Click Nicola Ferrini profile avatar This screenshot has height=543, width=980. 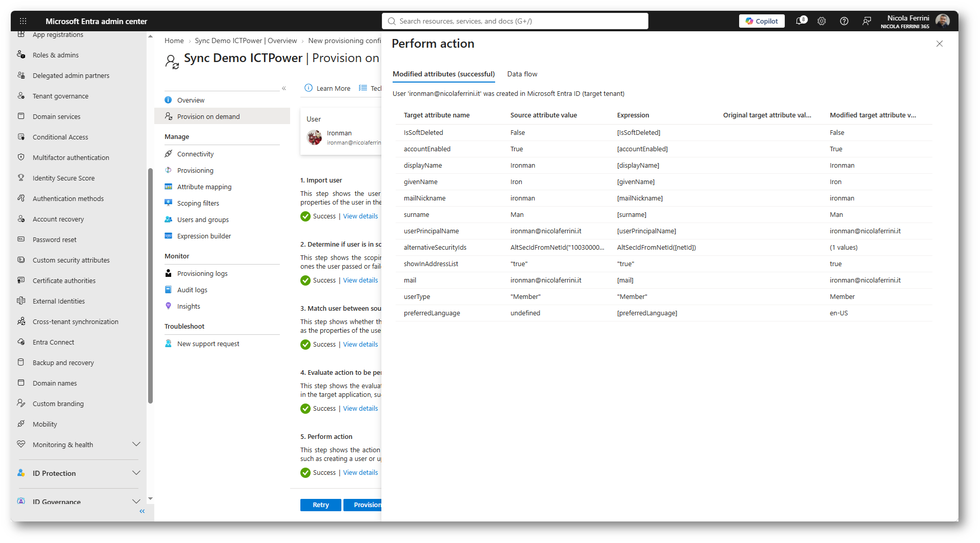pos(943,21)
